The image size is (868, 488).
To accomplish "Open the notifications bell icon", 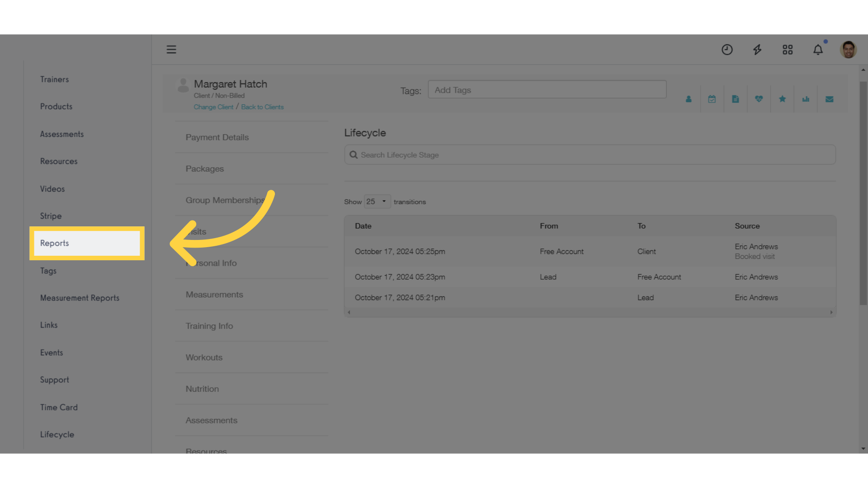I will click(x=818, y=49).
